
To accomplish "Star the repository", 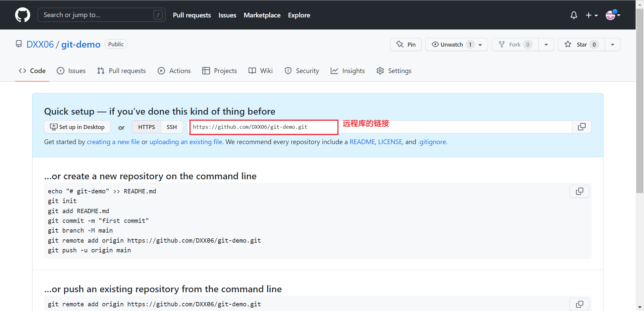I will point(581,45).
